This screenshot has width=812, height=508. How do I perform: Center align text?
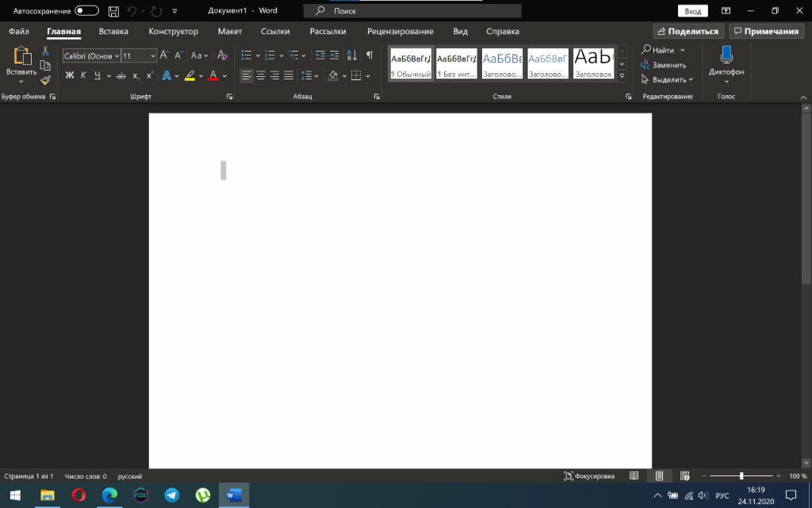[260, 75]
